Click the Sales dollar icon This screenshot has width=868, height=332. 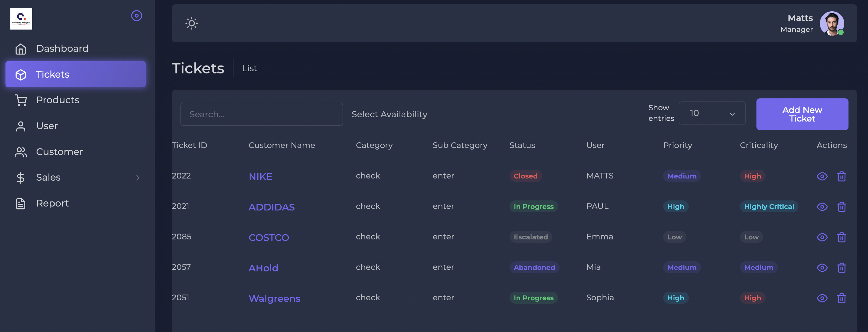tap(20, 178)
